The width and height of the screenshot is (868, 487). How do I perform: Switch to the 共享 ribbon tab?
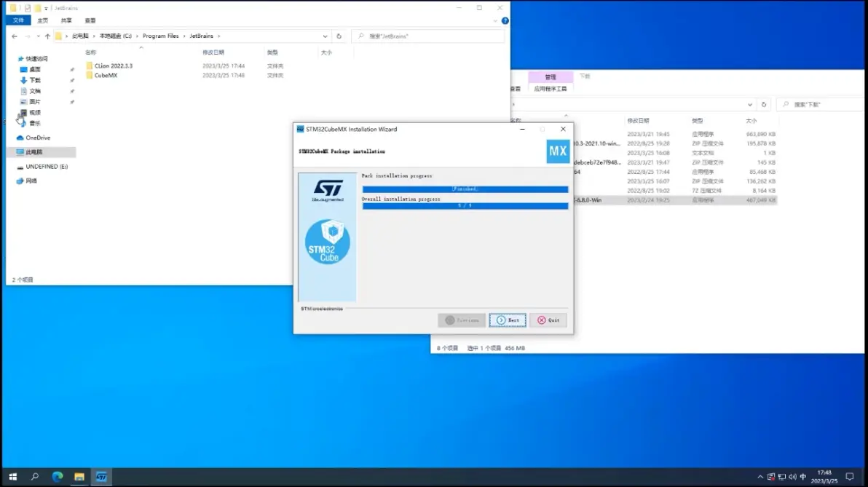click(66, 20)
